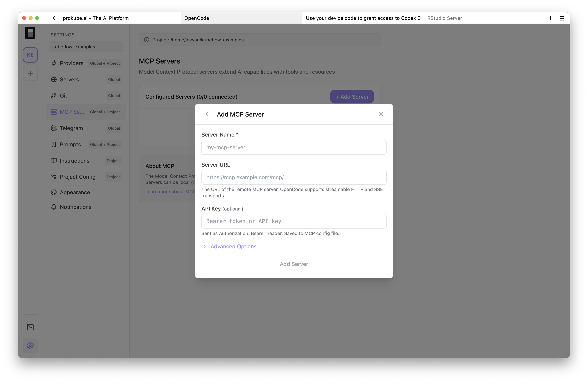This screenshot has height=382, width=588.
Task: Open Git settings section
Action: [x=86, y=95]
